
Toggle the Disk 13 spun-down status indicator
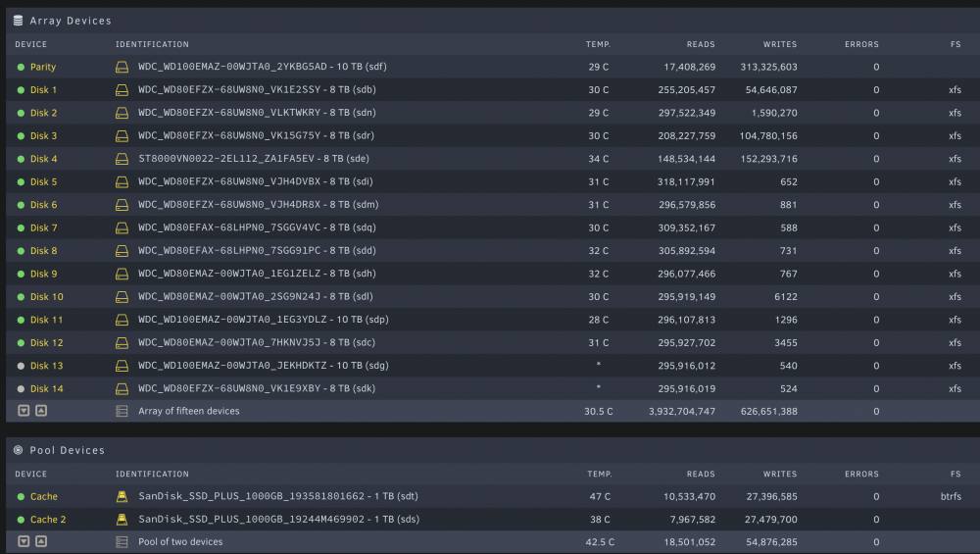(21, 366)
